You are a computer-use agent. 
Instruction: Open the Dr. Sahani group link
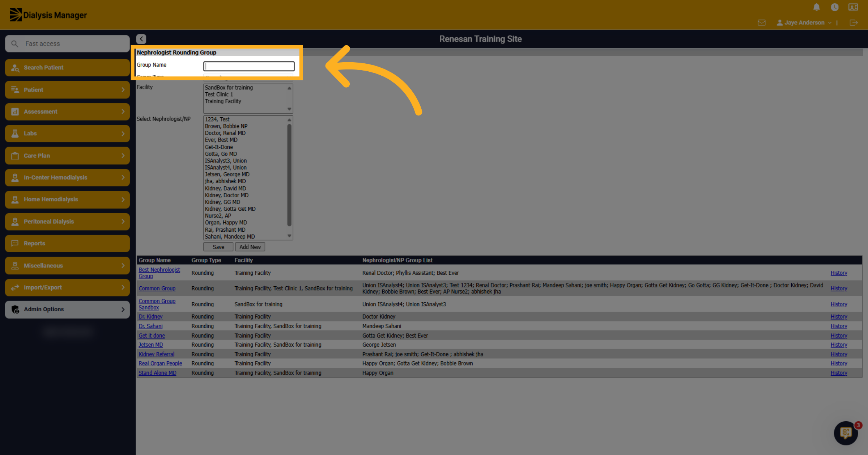pyautogui.click(x=150, y=326)
